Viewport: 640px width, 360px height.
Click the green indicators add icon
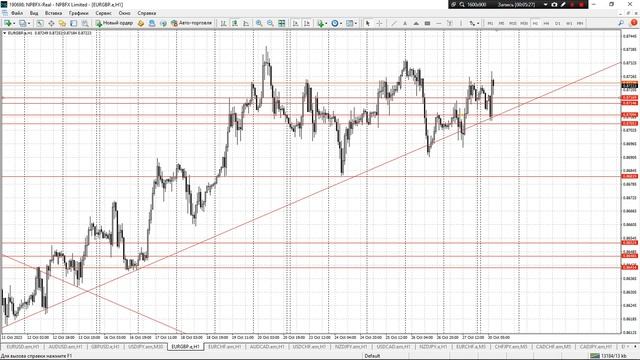pyautogui.click(x=320, y=23)
